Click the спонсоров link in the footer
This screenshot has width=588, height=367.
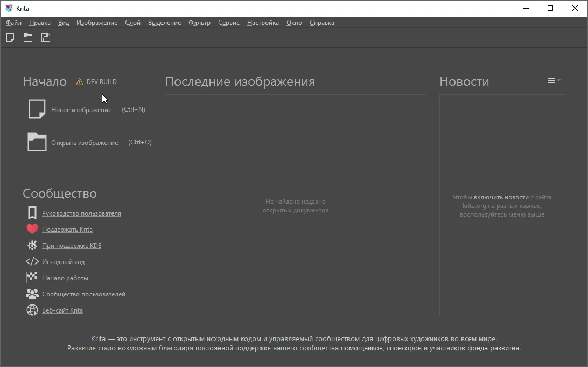tap(404, 348)
